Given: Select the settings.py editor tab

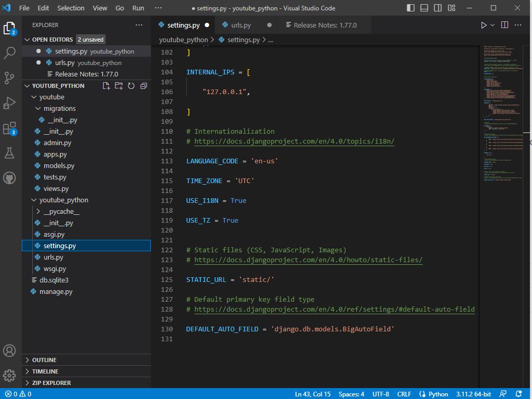Looking at the screenshot, I should (184, 25).
